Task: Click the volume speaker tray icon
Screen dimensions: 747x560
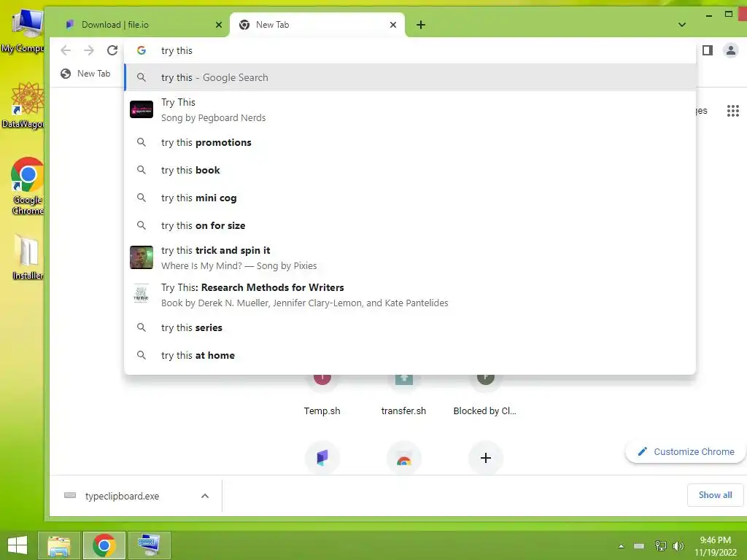Action: coord(678,545)
